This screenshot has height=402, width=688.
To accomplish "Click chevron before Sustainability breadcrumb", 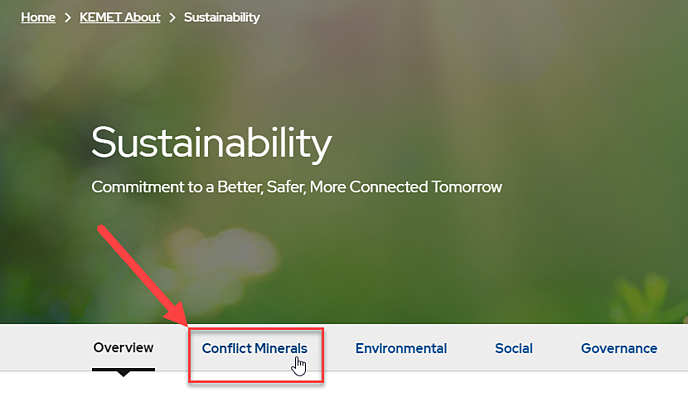I will pyautogui.click(x=172, y=18).
